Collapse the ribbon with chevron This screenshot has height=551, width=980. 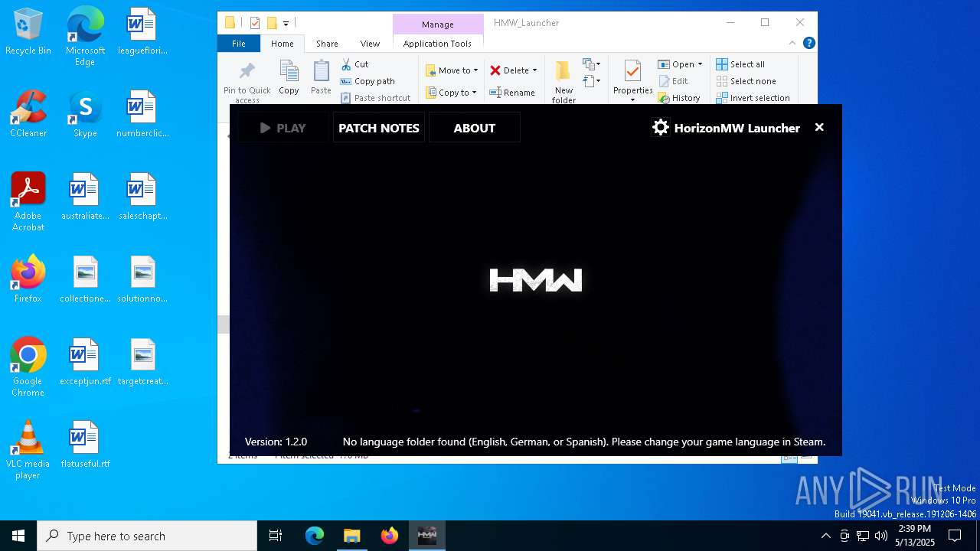point(792,44)
